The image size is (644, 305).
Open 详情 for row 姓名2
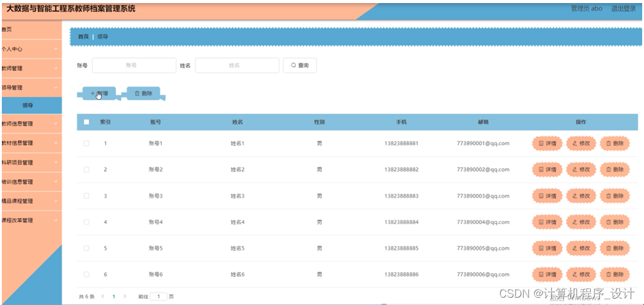tap(547, 169)
